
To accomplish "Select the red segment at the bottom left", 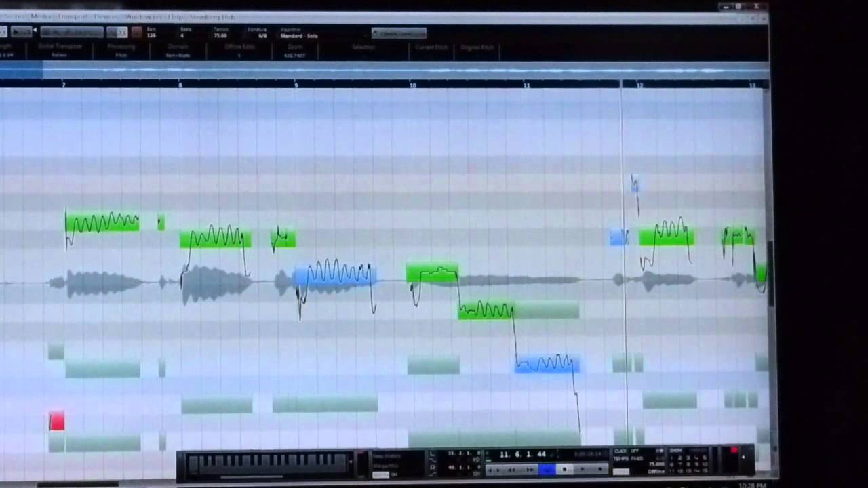I will 56,421.
